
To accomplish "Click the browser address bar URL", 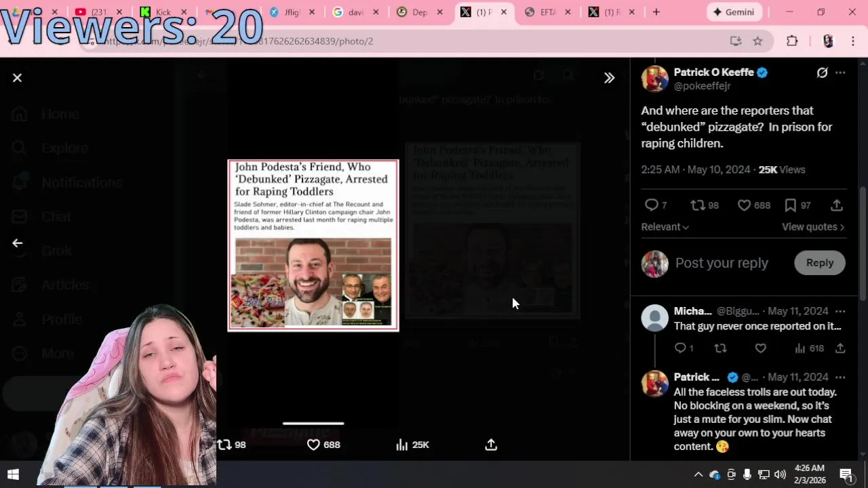I will 237,41.
